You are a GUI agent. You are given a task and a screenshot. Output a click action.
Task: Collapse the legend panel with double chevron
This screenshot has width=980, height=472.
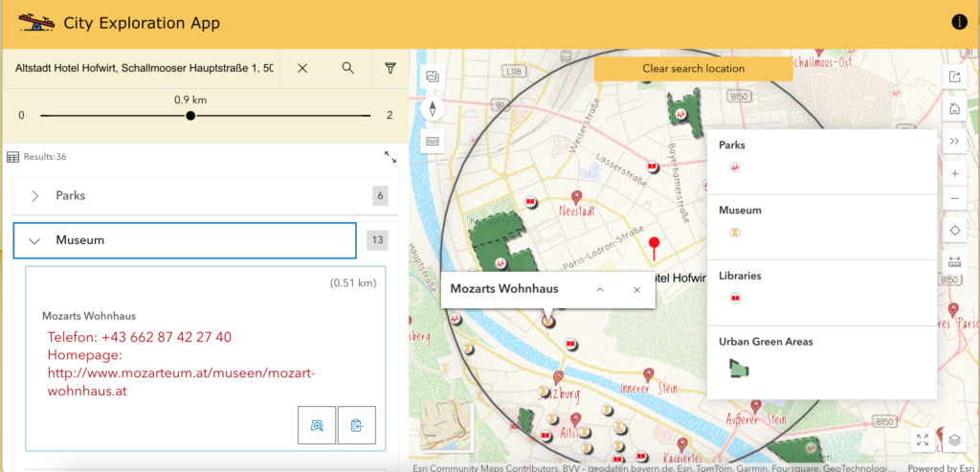(x=954, y=141)
